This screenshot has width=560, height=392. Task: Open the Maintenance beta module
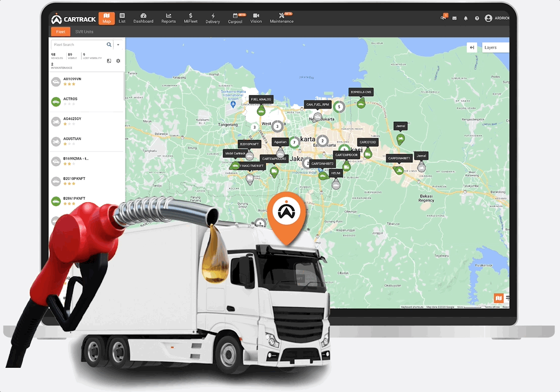(282, 18)
